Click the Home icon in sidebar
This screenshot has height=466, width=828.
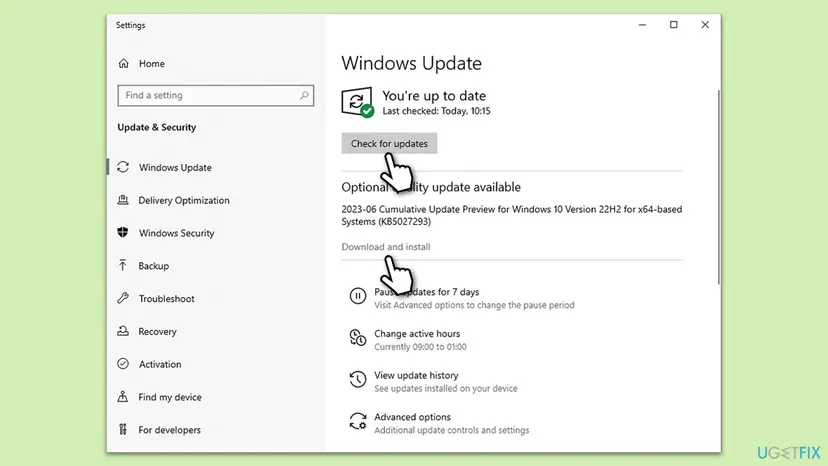124,63
